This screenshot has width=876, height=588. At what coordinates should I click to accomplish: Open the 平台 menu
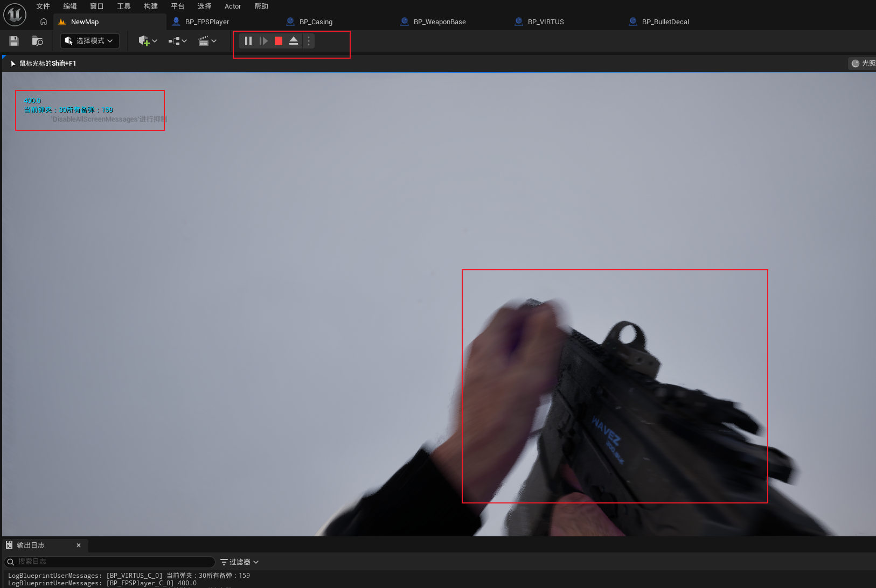[x=178, y=6]
